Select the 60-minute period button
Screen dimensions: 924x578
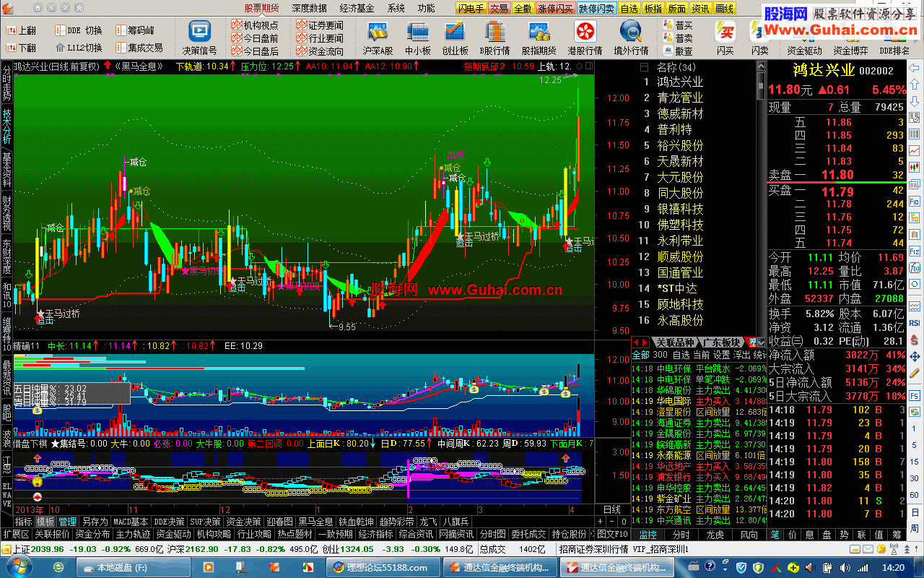click(914, 495)
